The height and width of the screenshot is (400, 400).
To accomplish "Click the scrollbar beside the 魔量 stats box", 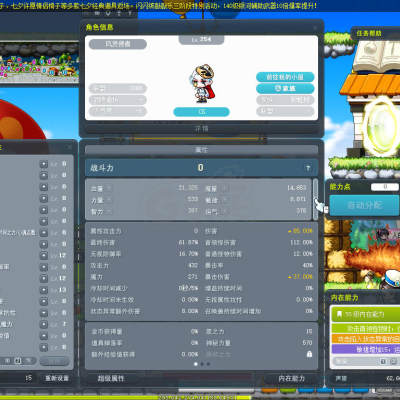I will (315, 199).
